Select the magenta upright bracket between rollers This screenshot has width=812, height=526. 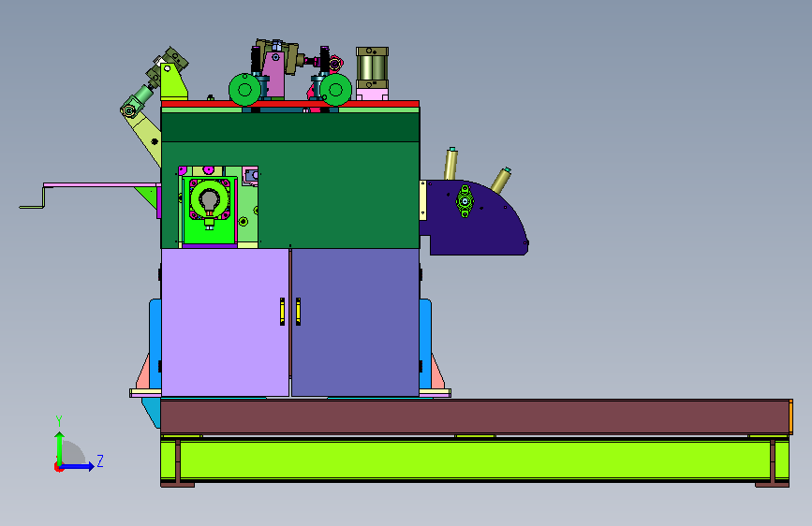click(274, 75)
